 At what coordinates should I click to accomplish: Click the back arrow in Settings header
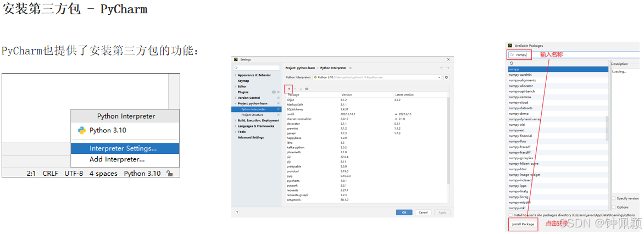click(x=442, y=68)
